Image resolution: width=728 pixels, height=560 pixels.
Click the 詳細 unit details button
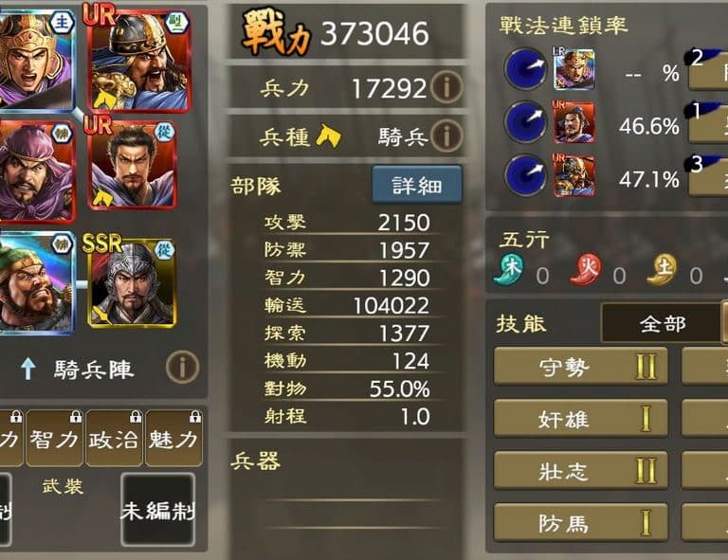tap(417, 185)
